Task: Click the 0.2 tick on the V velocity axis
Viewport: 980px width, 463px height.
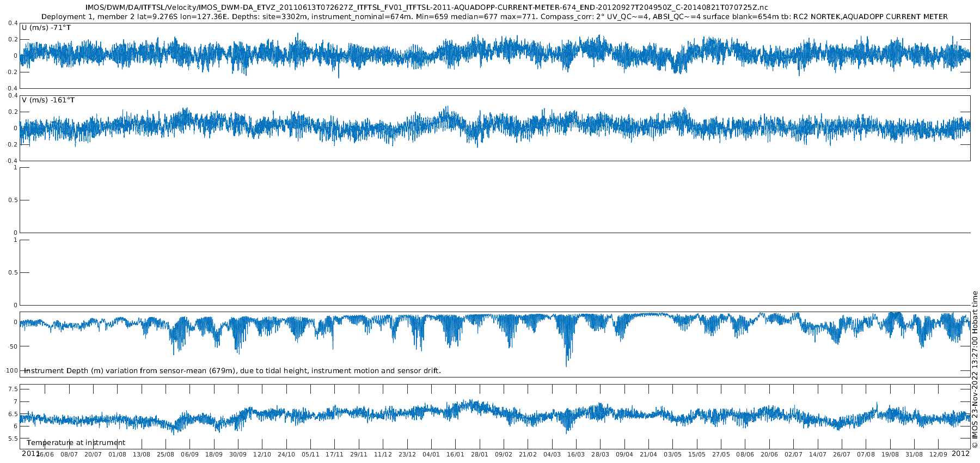Action: click(13, 112)
